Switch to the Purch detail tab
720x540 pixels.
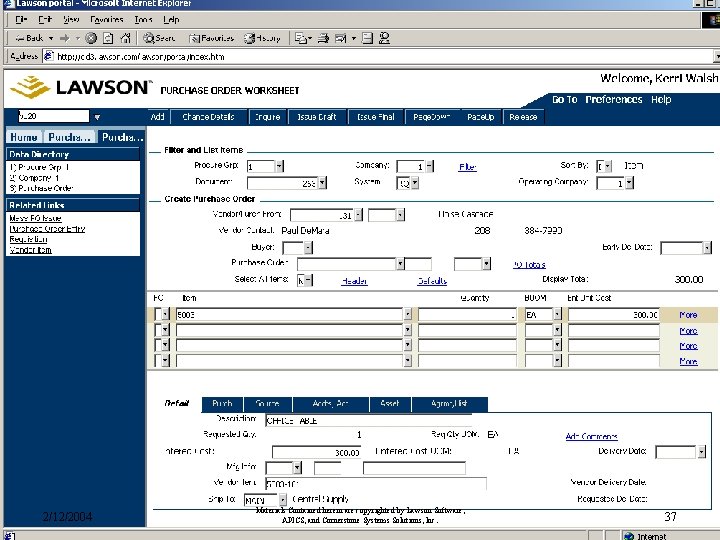coord(222,403)
